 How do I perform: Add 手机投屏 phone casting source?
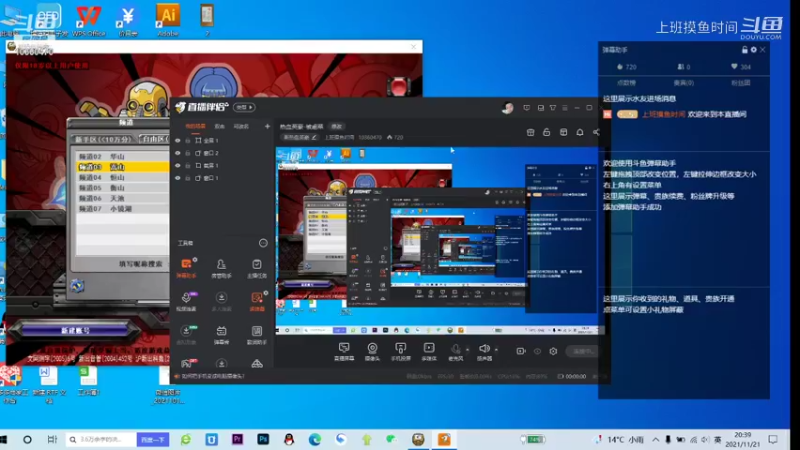pos(401,351)
